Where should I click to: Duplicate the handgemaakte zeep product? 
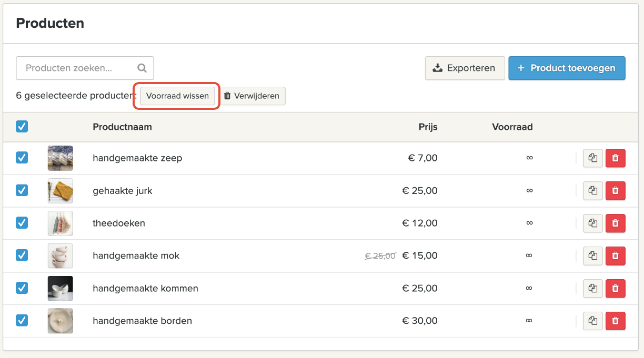592,158
